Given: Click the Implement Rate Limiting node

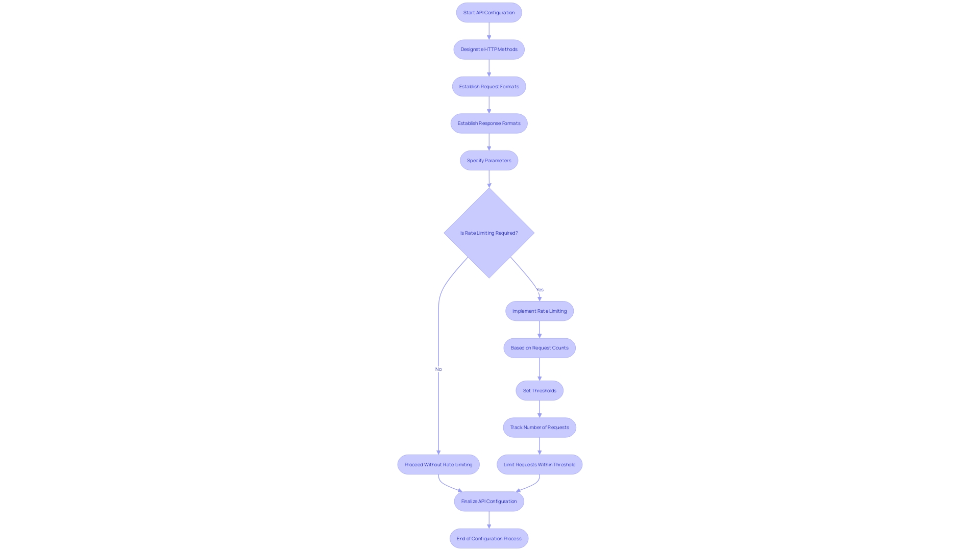Looking at the screenshot, I should pyautogui.click(x=539, y=310).
